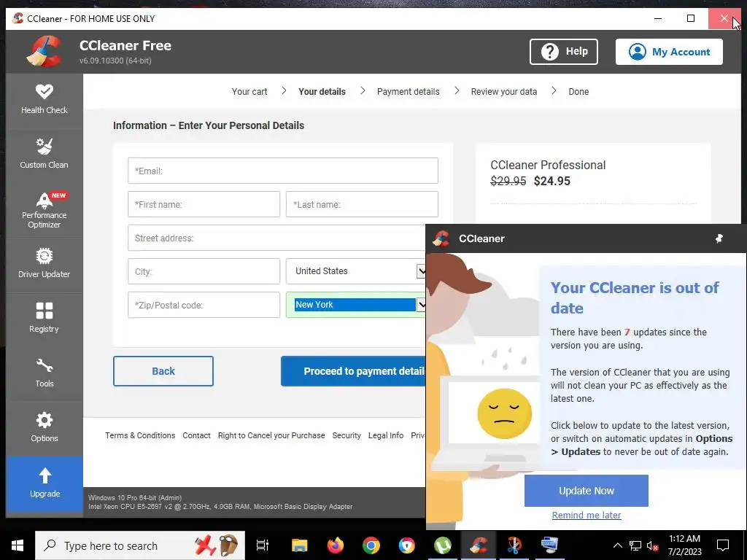Click the muted volume tray icon
The width and height of the screenshot is (747, 560).
tap(652, 545)
